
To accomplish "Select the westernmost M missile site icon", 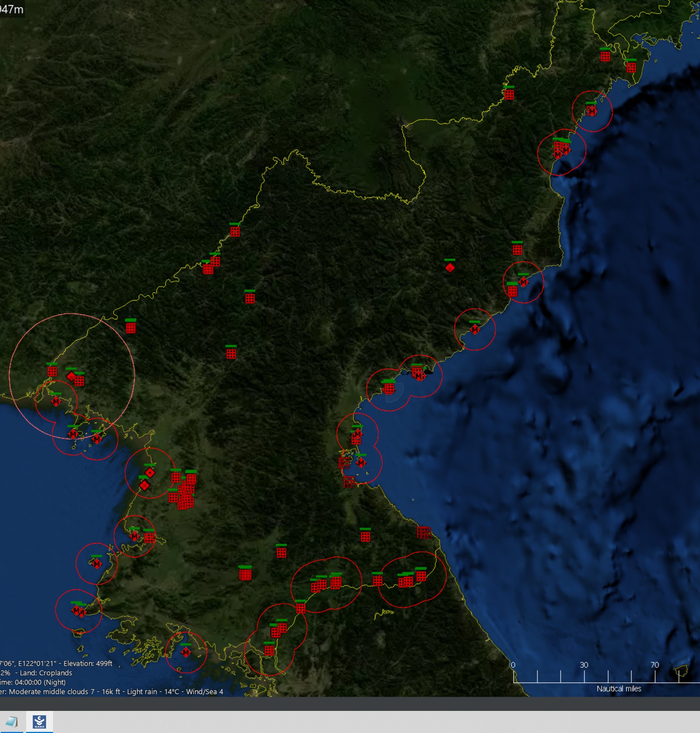I will [x=56, y=401].
